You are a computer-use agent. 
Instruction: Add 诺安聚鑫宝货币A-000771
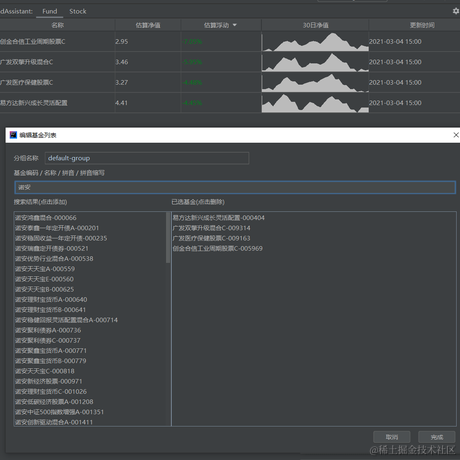(51, 351)
